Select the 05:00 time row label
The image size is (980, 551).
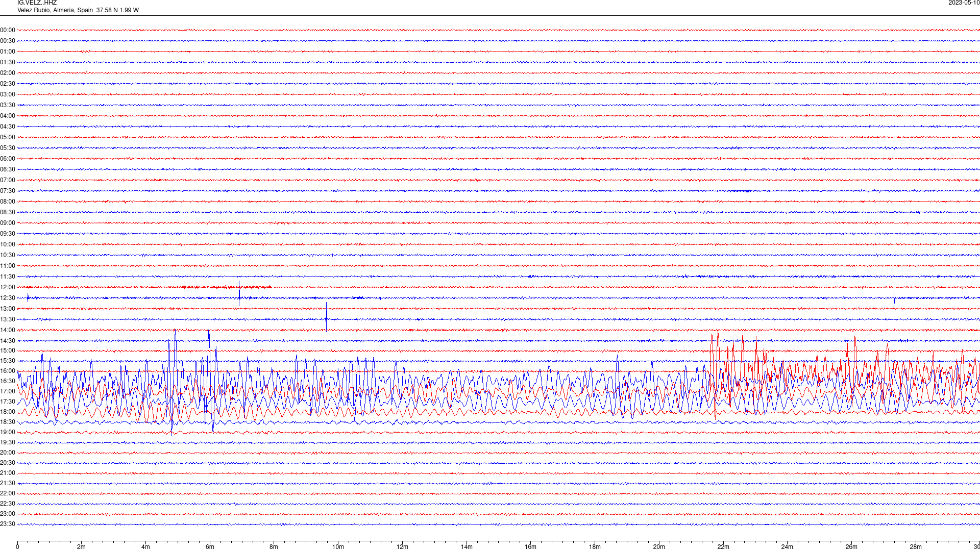tap(8, 137)
